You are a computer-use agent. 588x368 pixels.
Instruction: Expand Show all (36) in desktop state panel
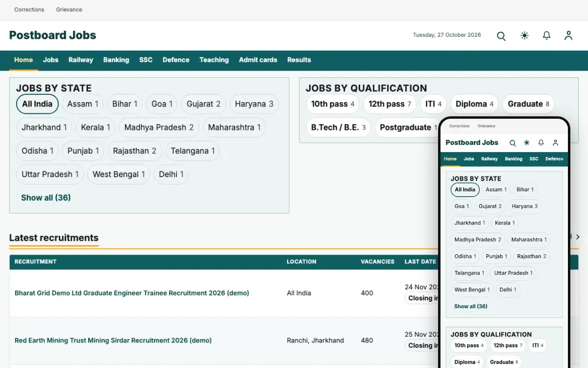[46, 198]
